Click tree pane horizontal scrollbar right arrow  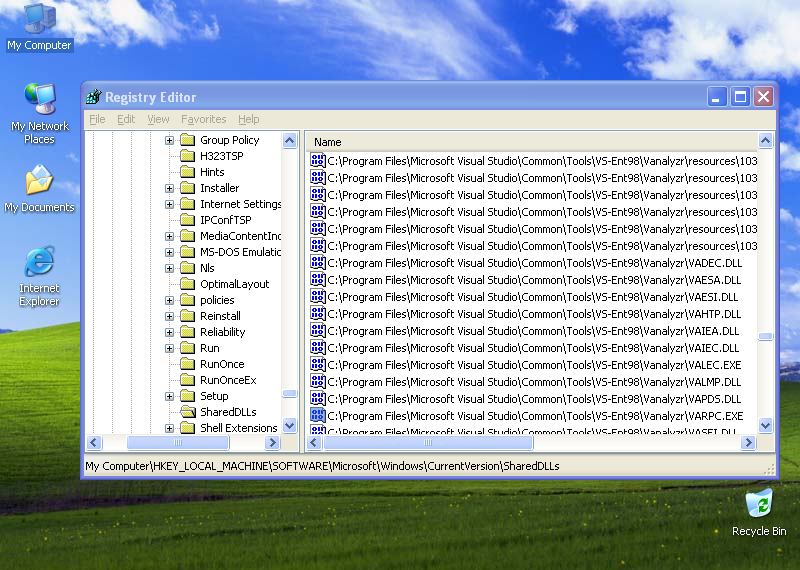pyautogui.click(x=290, y=442)
